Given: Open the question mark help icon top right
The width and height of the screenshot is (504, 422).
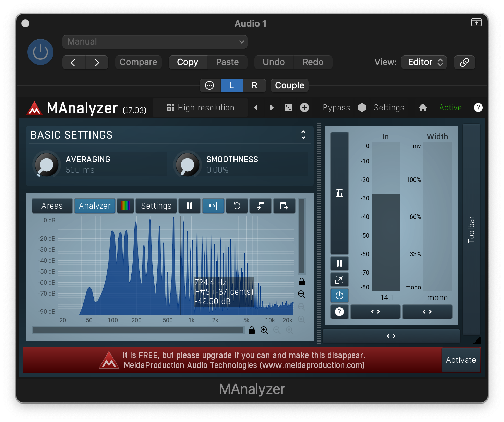Looking at the screenshot, I should pyautogui.click(x=478, y=108).
